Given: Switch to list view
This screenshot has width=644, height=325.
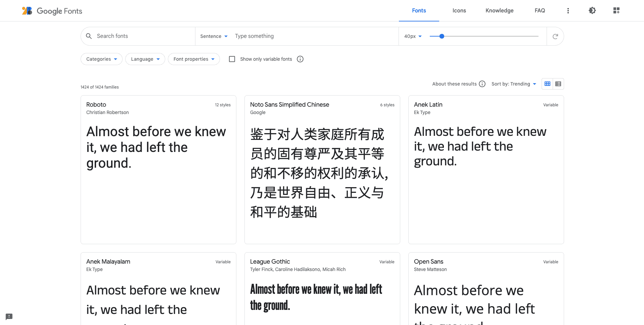Looking at the screenshot, I should 558,84.
